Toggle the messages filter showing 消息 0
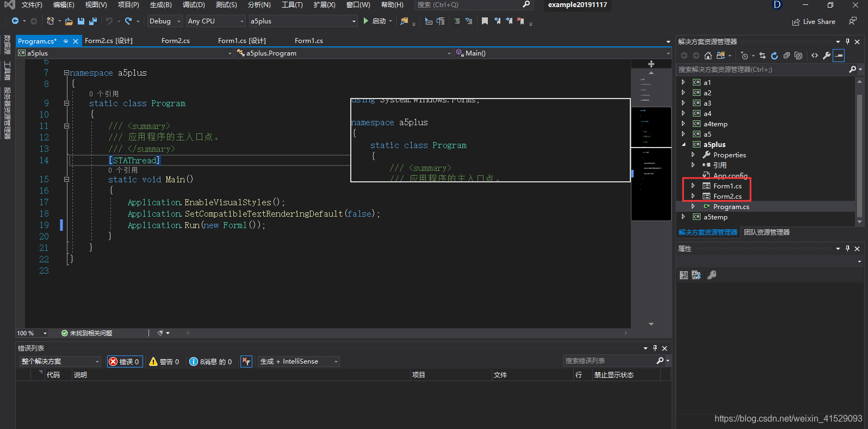 pyautogui.click(x=210, y=361)
